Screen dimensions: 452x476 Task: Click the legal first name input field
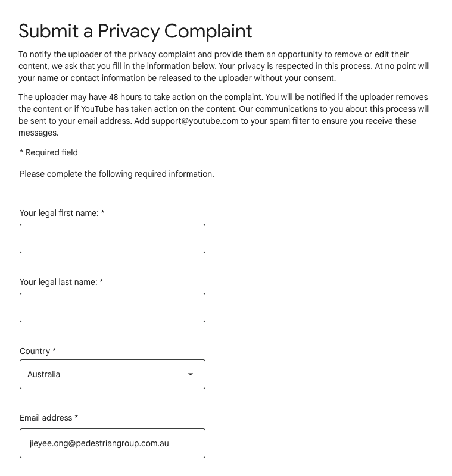point(112,239)
